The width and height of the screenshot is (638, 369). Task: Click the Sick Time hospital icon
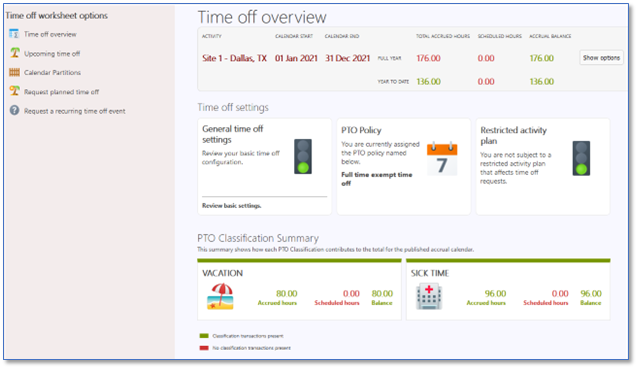click(429, 297)
